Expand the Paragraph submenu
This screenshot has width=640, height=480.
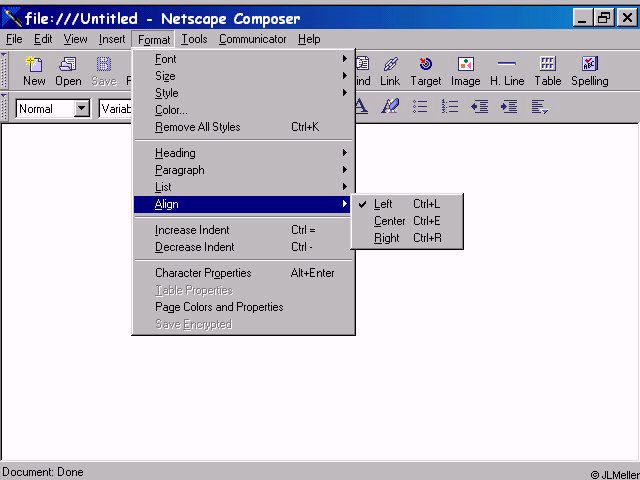pyautogui.click(x=243, y=170)
